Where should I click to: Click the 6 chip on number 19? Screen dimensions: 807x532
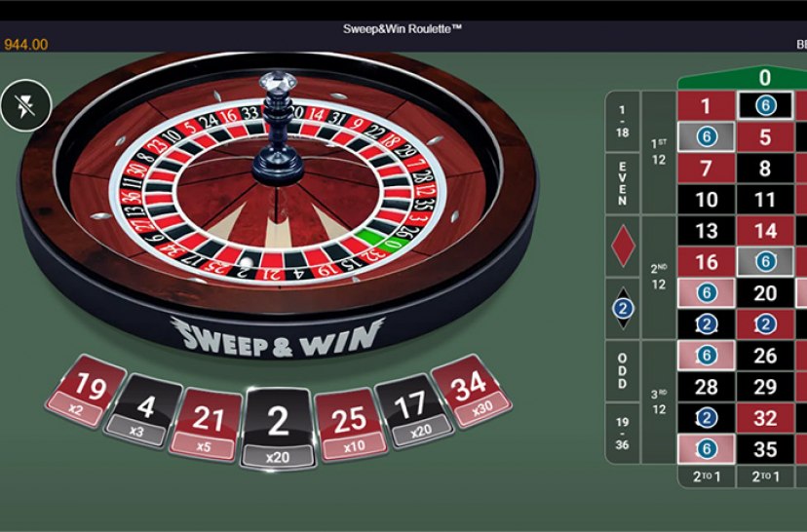707,292
